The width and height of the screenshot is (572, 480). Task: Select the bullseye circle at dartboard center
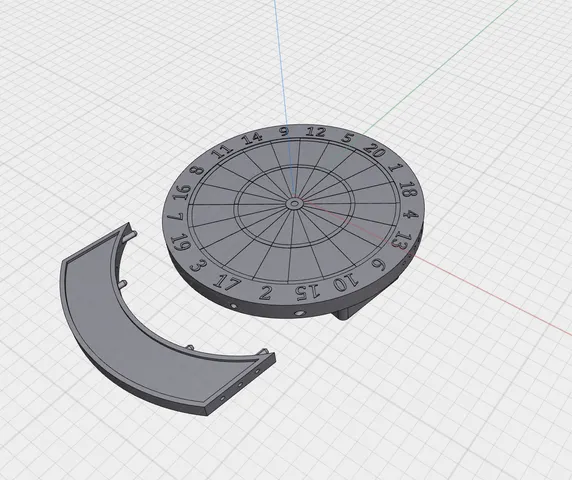point(294,204)
